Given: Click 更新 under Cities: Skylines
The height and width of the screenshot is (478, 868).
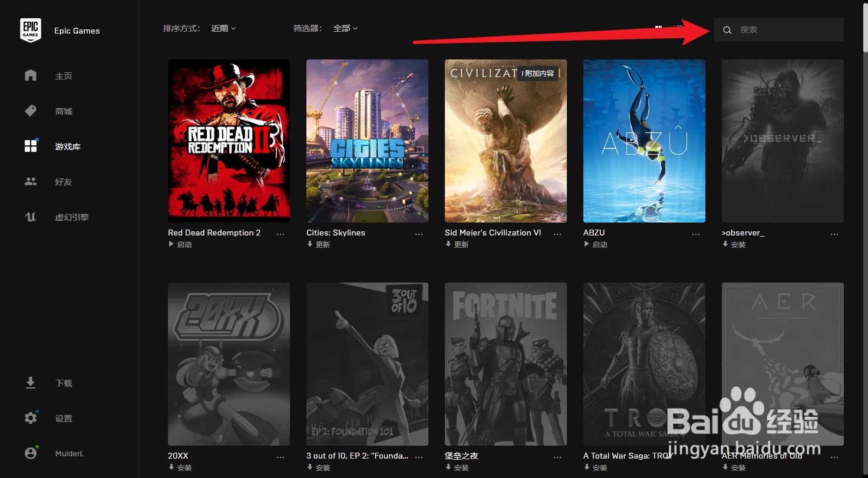Looking at the screenshot, I should point(319,244).
